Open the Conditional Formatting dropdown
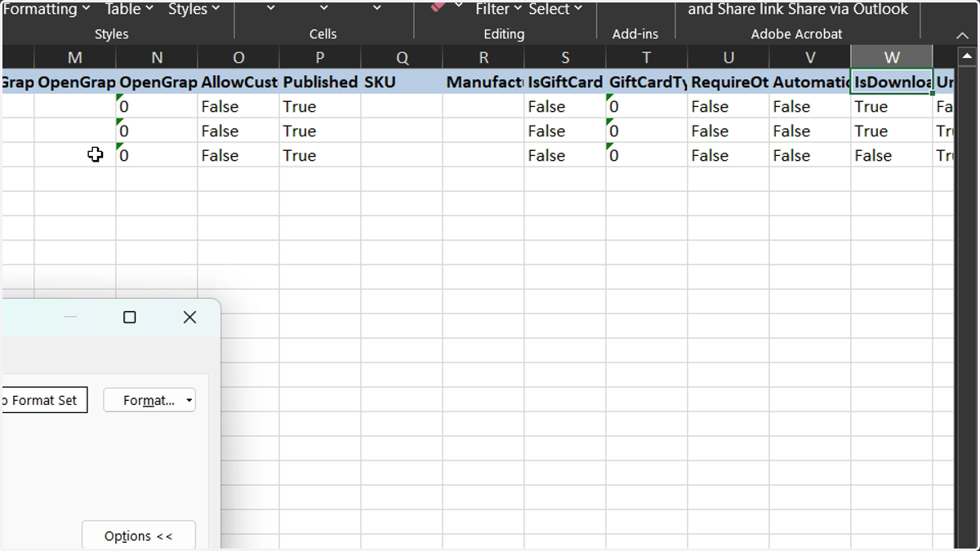 (x=47, y=9)
